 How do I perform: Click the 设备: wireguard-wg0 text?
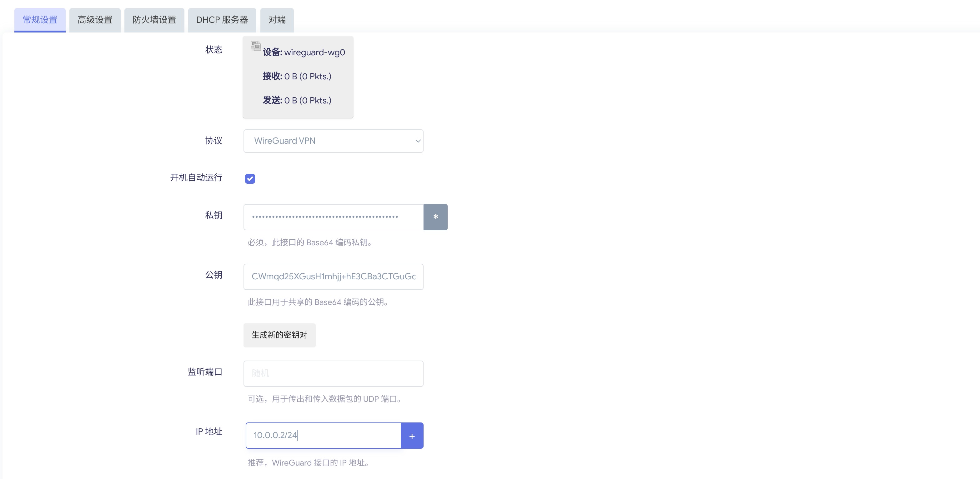(x=304, y=52)
